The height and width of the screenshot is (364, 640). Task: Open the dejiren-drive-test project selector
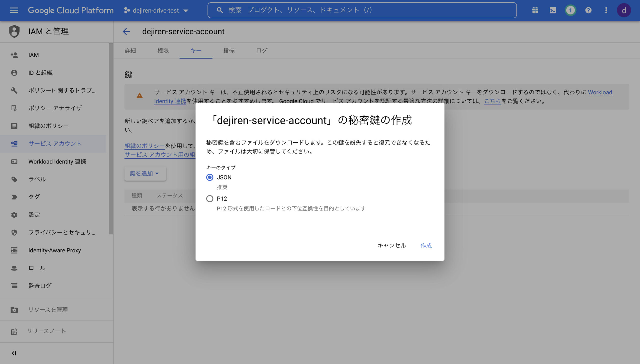pyautogui.click(x=156, y=10)
